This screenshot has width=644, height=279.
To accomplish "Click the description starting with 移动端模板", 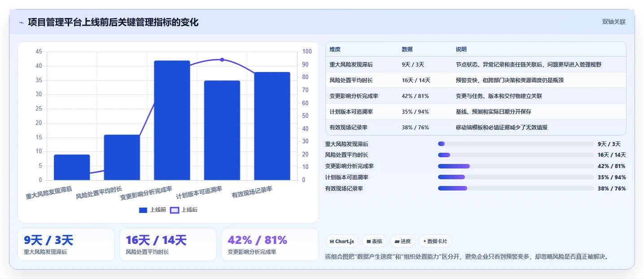I will pyautogui.click(x=501, y=128).
